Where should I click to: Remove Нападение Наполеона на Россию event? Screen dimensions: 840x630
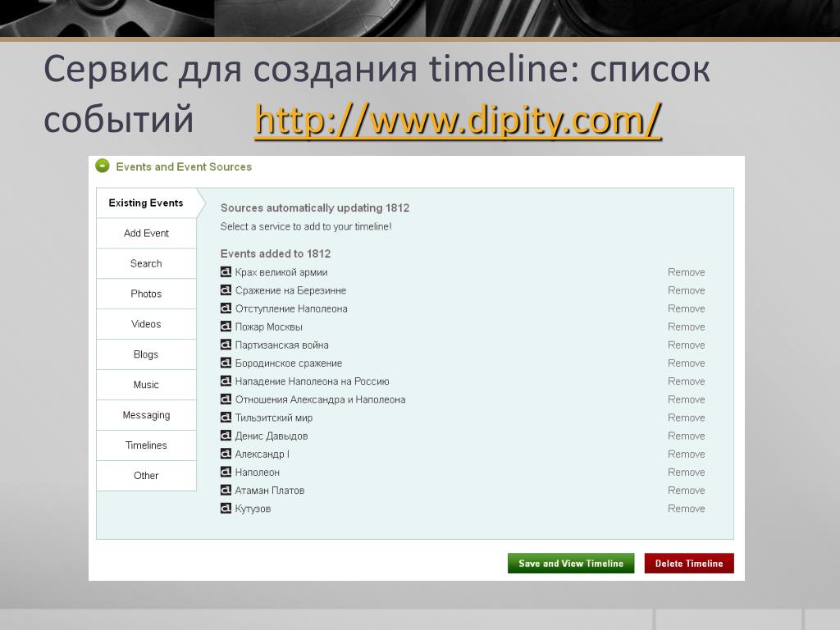[687, 381]
